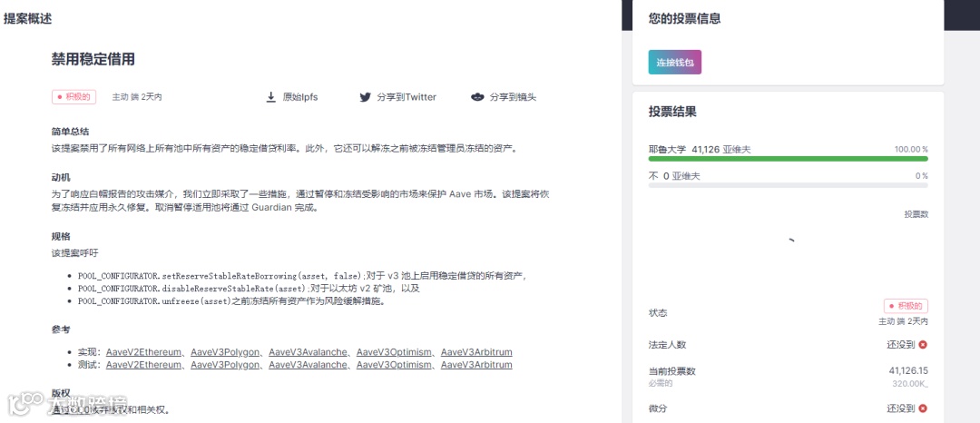Click 分享到镜头 link
This screenshot has width=980, height=423.
(x=513, y=97)
